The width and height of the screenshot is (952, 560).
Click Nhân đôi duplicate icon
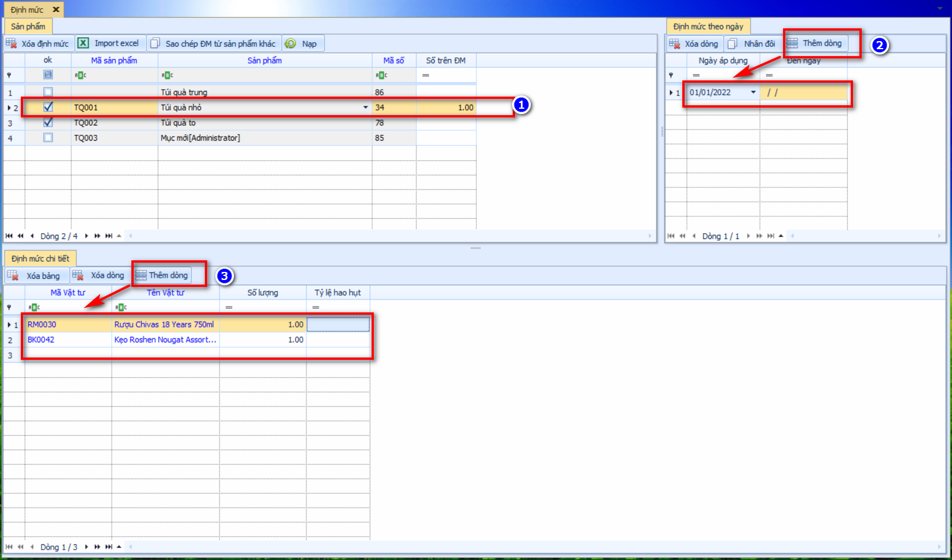pyautogui.click(x=733, y=43)
